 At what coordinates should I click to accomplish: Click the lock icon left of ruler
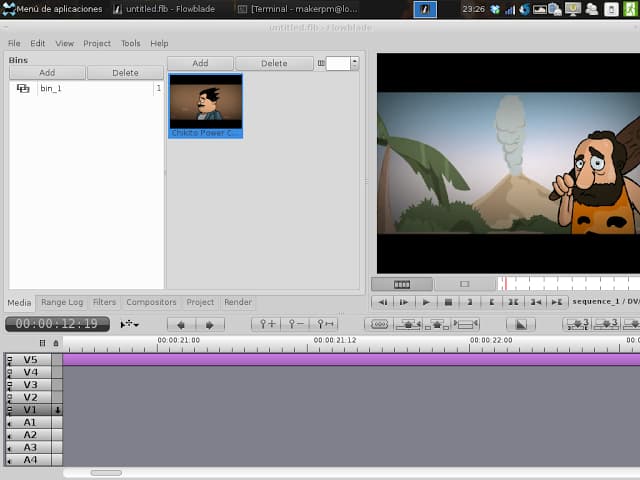pyautogui.click(x=56, y=343)
